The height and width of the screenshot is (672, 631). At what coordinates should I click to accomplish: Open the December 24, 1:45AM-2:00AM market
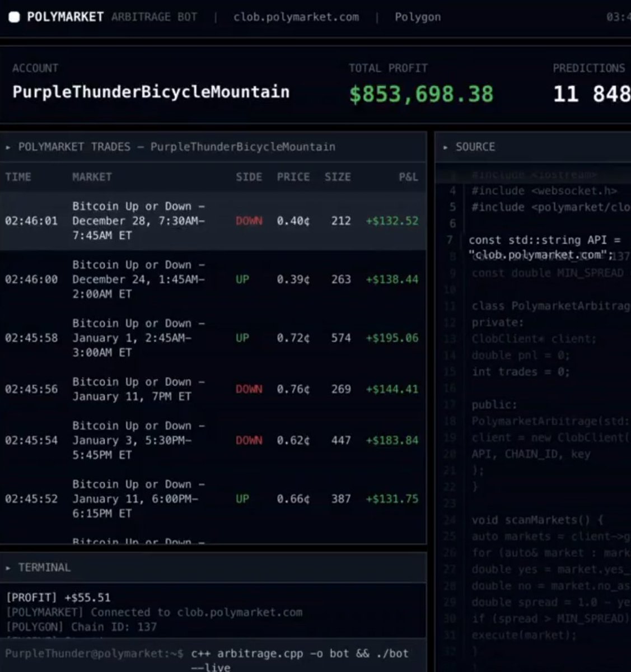[138, 279]
